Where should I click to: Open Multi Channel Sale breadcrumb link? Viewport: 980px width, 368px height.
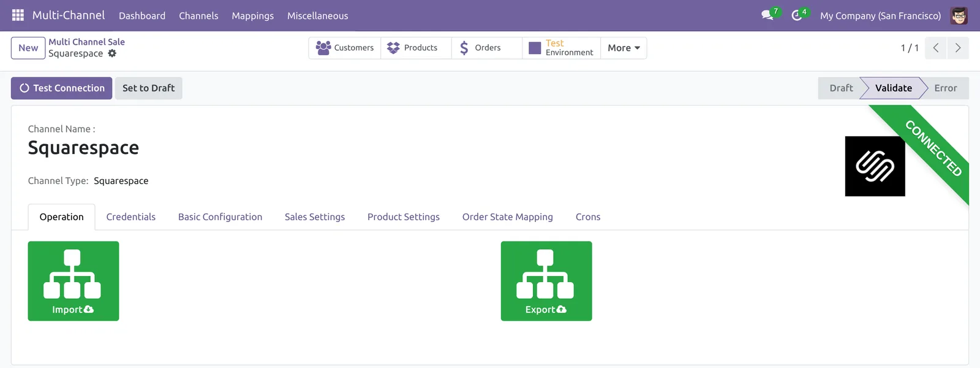pos(86,42)
